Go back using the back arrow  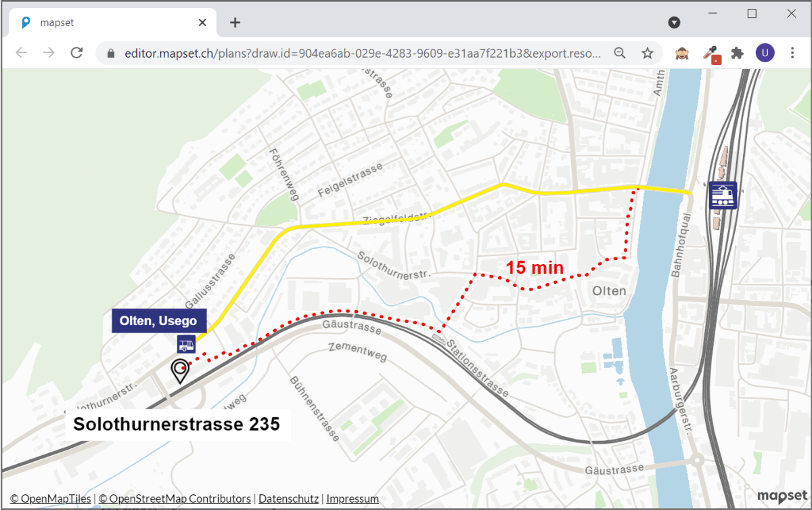[21, 53]
